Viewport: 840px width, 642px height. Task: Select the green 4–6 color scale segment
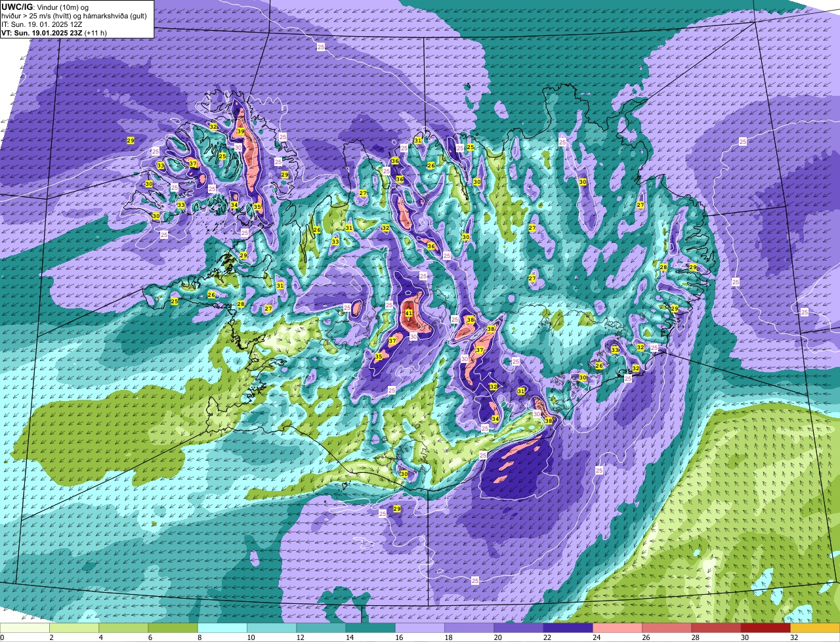tap(123, 628)
